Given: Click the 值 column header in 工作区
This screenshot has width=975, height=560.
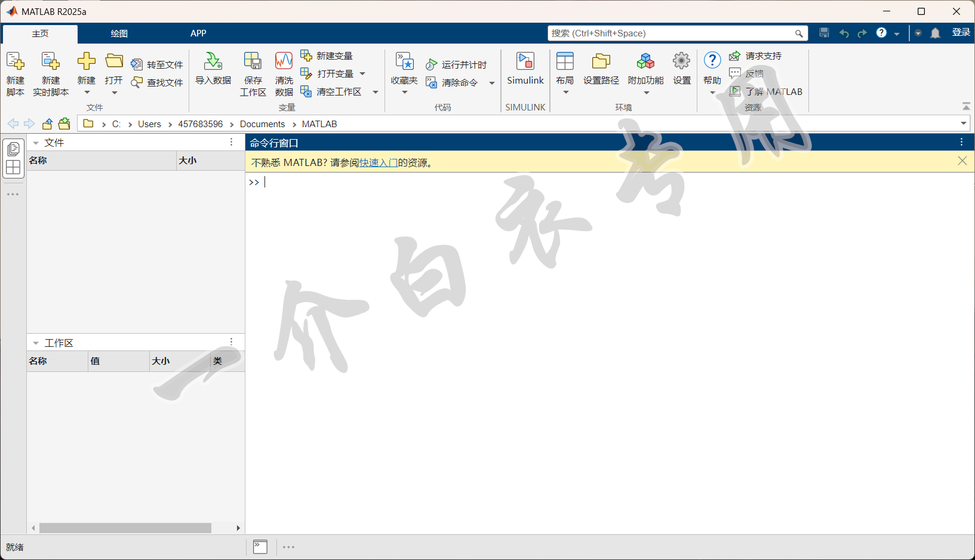Looking at the screenshot, I should coord(118,361).
